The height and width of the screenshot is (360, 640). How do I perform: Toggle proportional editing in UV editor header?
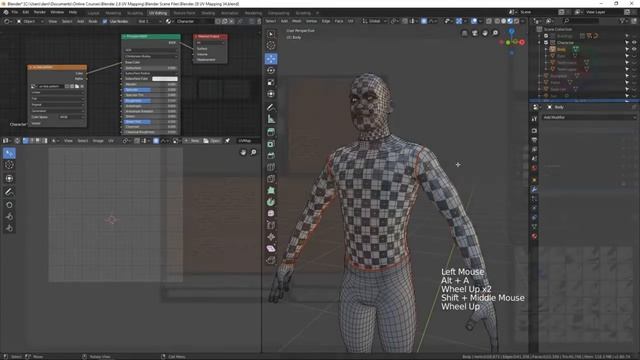click(x=156, y=140)
